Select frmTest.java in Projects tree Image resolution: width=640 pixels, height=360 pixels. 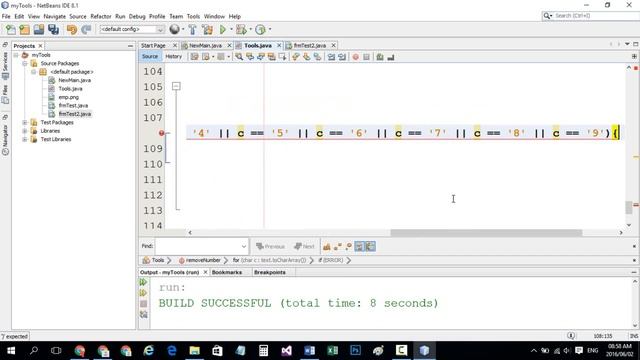coord(73,106)
